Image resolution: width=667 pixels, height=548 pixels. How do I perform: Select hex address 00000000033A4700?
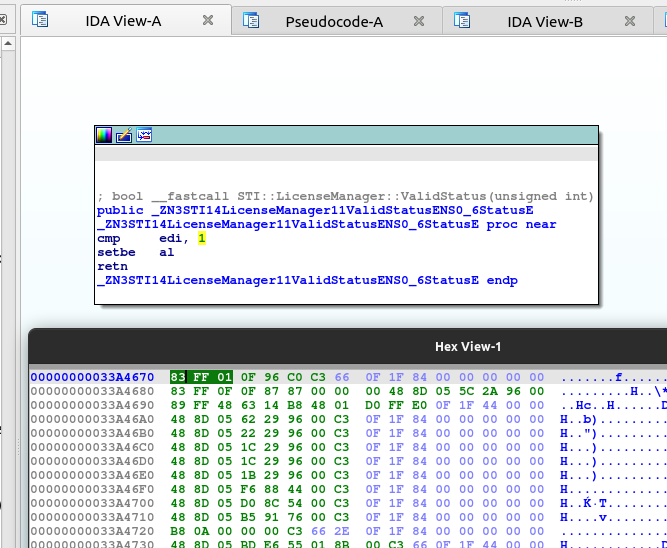[x=92, y=503]
